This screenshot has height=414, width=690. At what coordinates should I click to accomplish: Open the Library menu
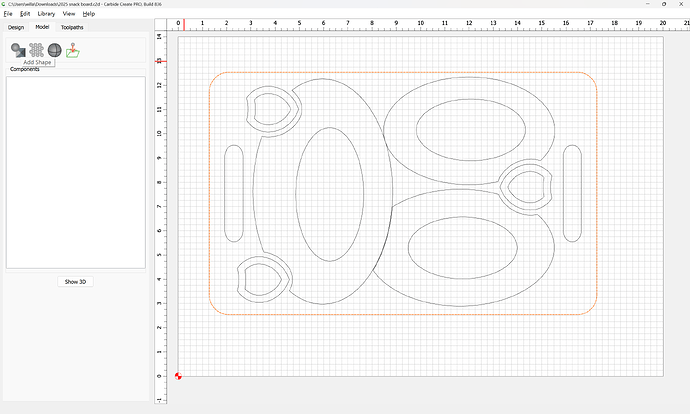pyautogui.click(x=46, y=14)
